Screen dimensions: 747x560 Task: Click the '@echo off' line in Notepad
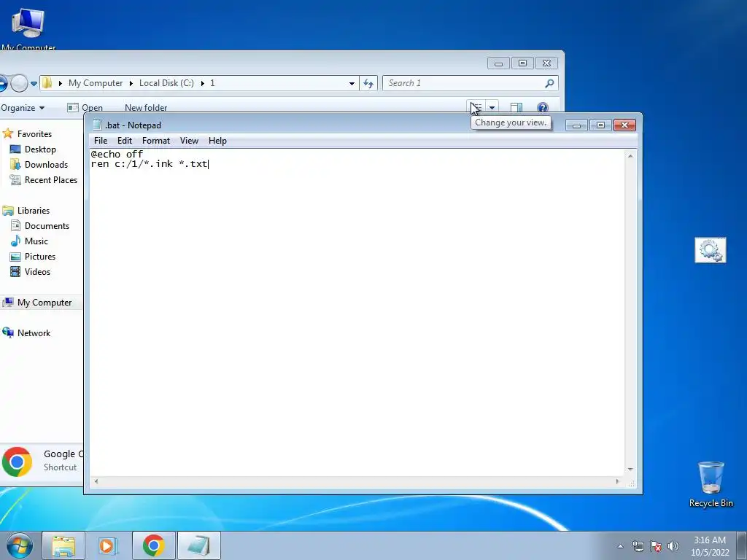coord(117,154)
